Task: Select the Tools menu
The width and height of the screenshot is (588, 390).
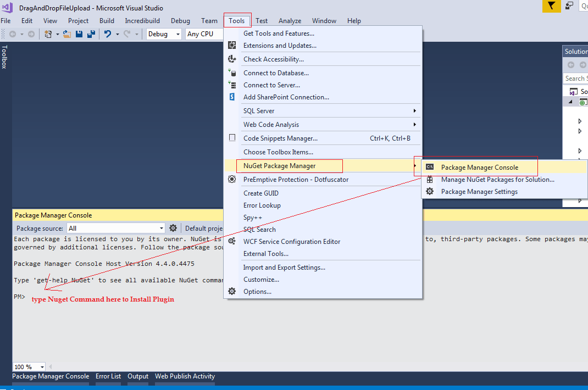Action: click(237, 20)
